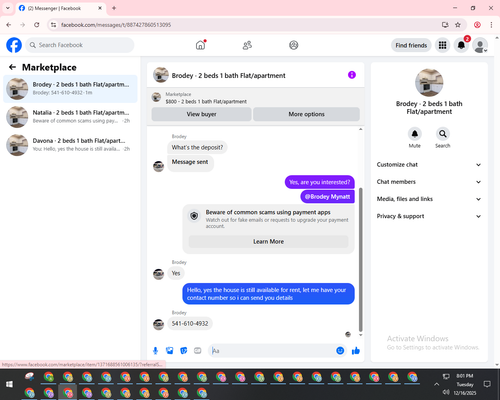Click the browser back arrow
The height and width of the screenshot is (400, 500).
[9, 25]
